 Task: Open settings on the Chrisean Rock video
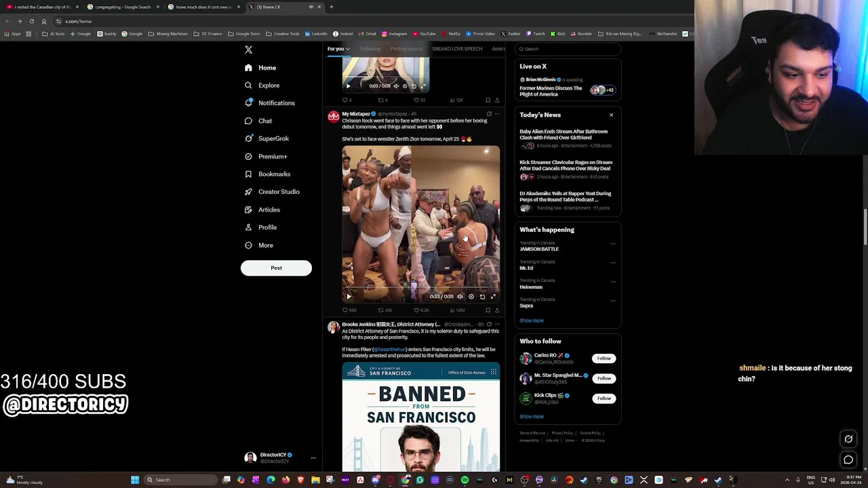tap(471, 296)
